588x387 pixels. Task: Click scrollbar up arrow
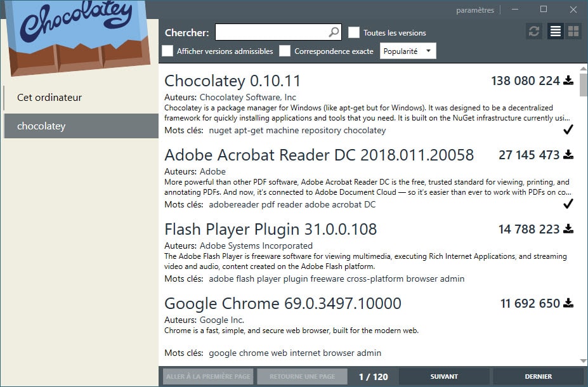583,69
